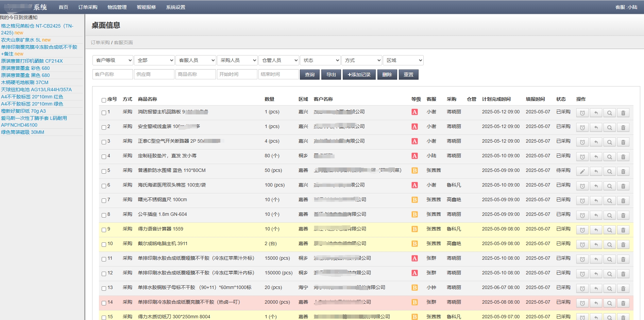This screenshot has width=644, height=320.
Task: Click the +添加记录 button
Action: click(x=359, y=75)
